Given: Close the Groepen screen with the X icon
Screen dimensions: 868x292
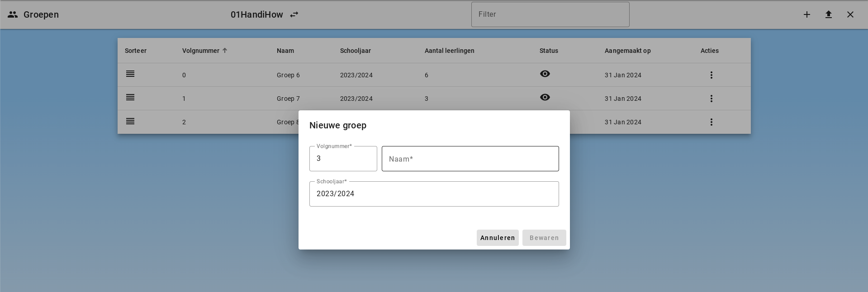Looking at the screenshot, I should pyautogui.click(x=850, y=14).
